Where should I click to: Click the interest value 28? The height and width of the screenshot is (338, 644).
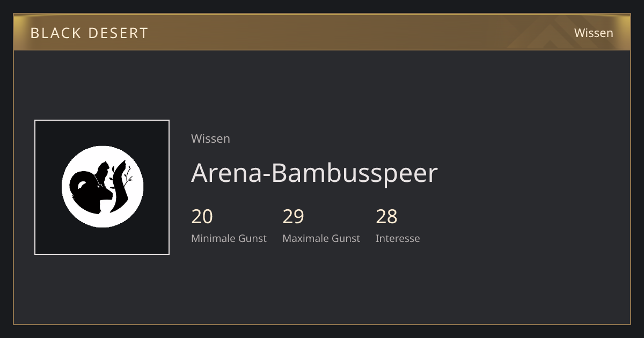click(x=386, y=217)
